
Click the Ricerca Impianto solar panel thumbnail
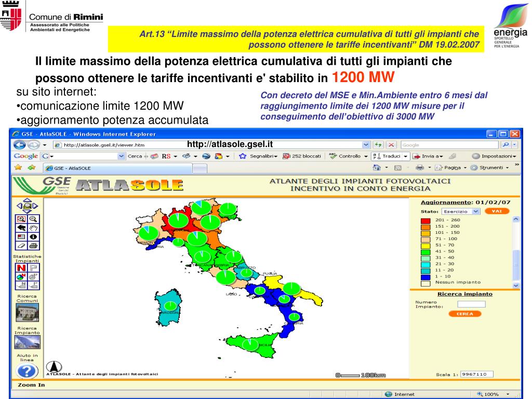click(27, 342)
